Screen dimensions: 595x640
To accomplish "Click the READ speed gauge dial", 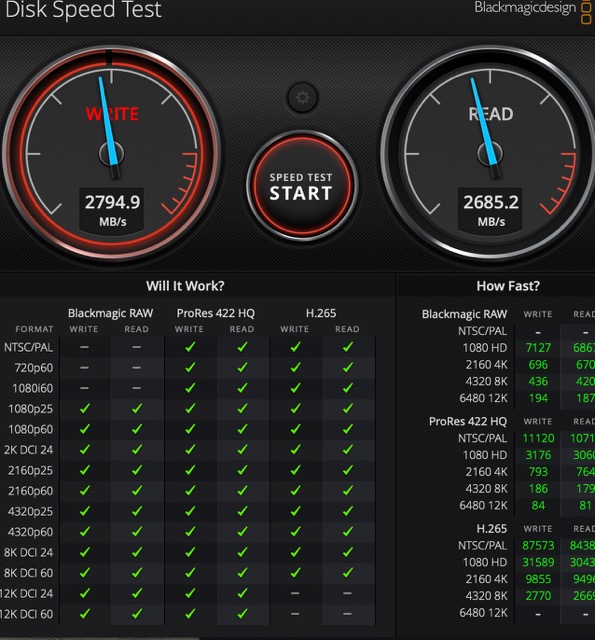I will pos(489,153).
